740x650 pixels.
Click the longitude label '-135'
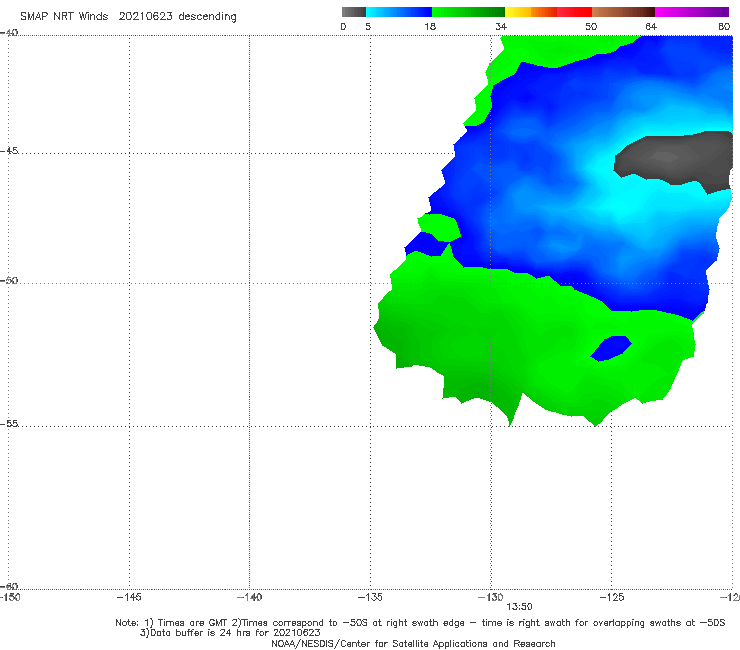click(x=370, y=597)
